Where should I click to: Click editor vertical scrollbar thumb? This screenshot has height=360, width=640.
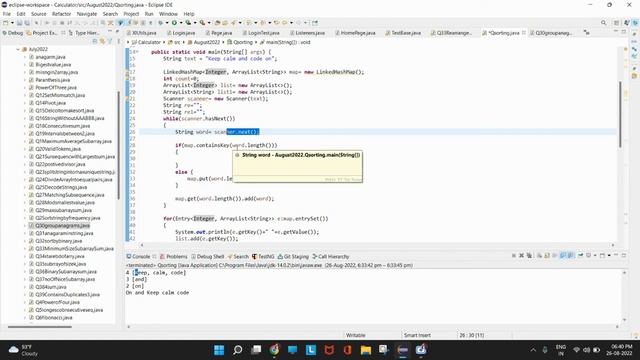[x=620, y=114]
